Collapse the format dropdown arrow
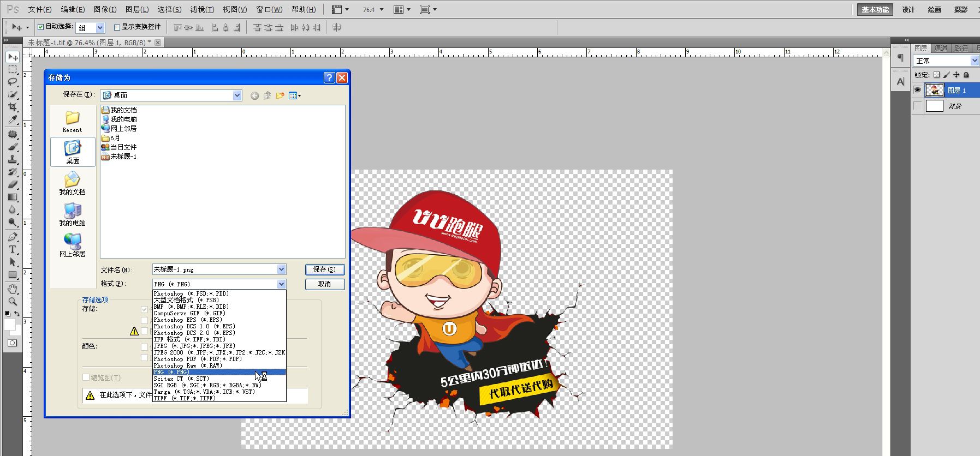The width and height of the screenshot is (980, 456). coord(281,284)
